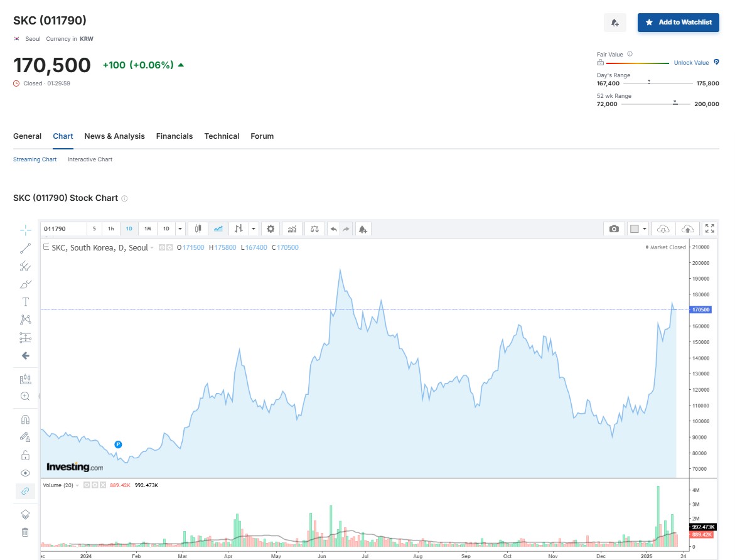Switch to candlestick chart style
Image resolution: width=735 pixels, height=560 pixels.
click(198, 229)
